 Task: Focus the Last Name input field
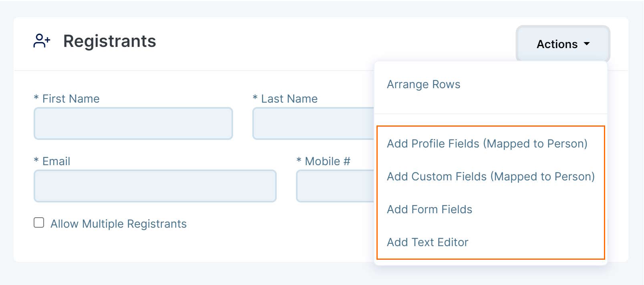[313, 123]
